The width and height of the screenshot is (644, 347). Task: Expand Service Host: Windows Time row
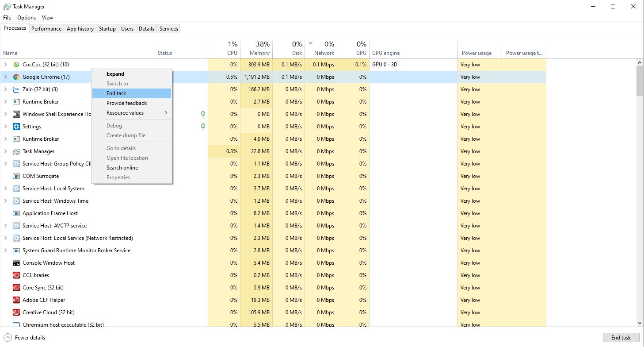[5, 201]
